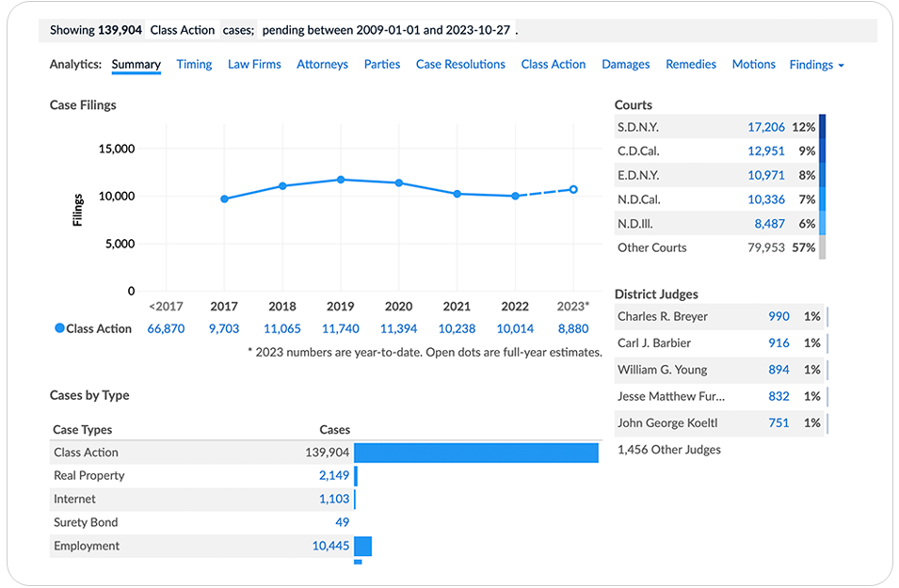Select the Case Resolutions tab
The width and height of the screenshot is (899, 588).
(460, 65)
